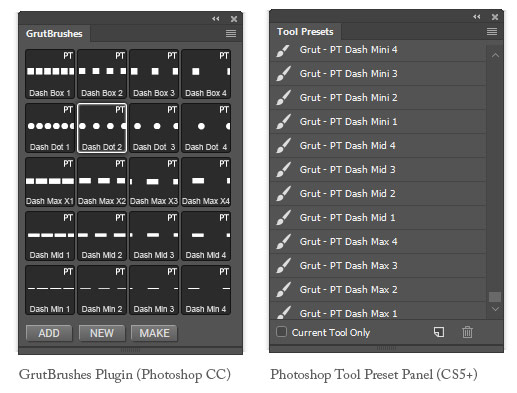Click brush icon beside PT Dash Max 4
The image size is (517, 393).
[x=283, y=242]
